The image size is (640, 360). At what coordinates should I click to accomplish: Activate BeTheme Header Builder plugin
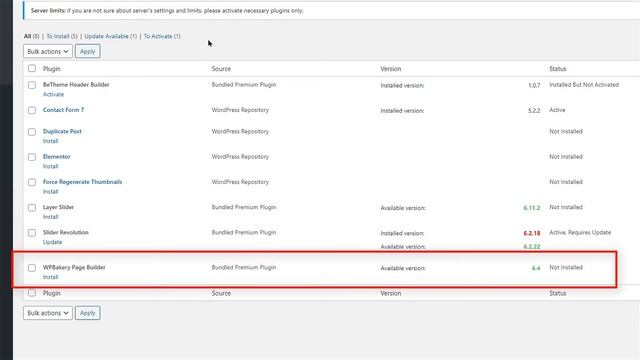pos(53,94)
